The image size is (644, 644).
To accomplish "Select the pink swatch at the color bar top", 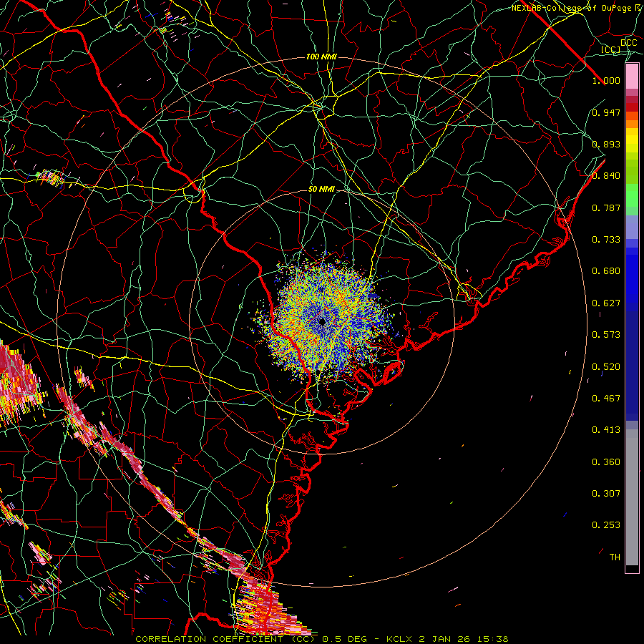I will 632,77.
